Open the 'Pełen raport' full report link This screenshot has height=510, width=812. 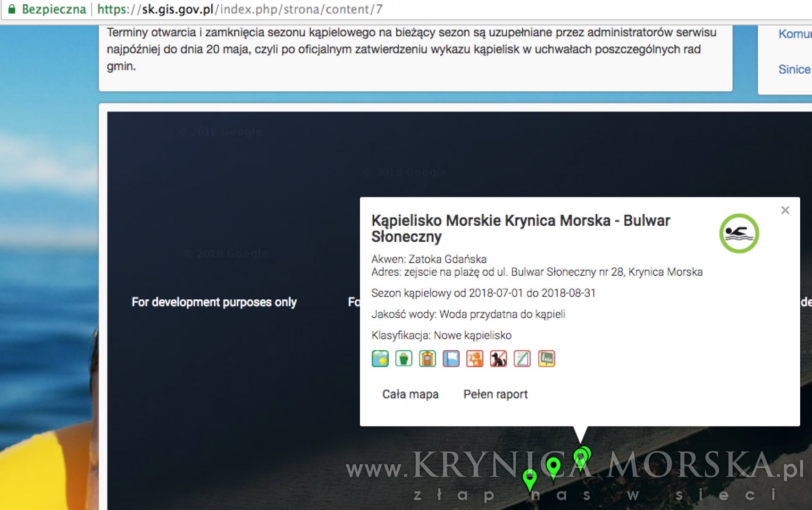495,394
